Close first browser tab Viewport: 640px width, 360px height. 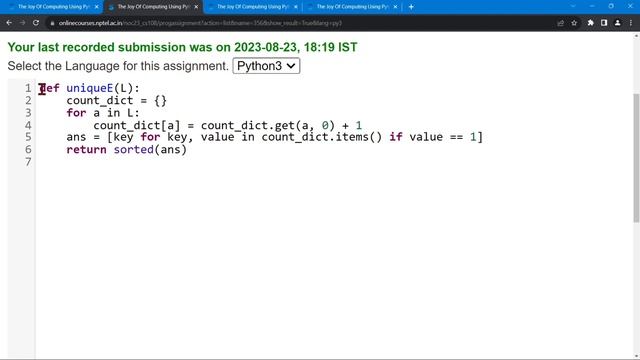[97, 7]
